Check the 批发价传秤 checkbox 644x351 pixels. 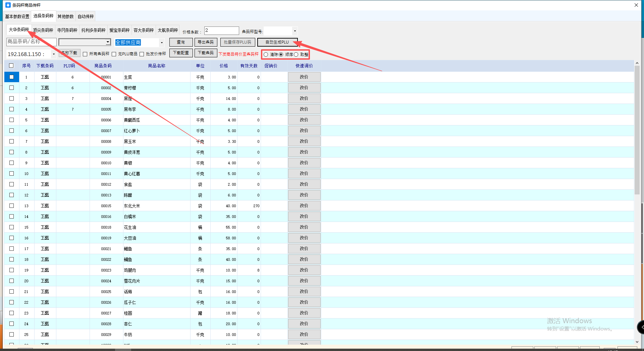click(x=142, y=54)
